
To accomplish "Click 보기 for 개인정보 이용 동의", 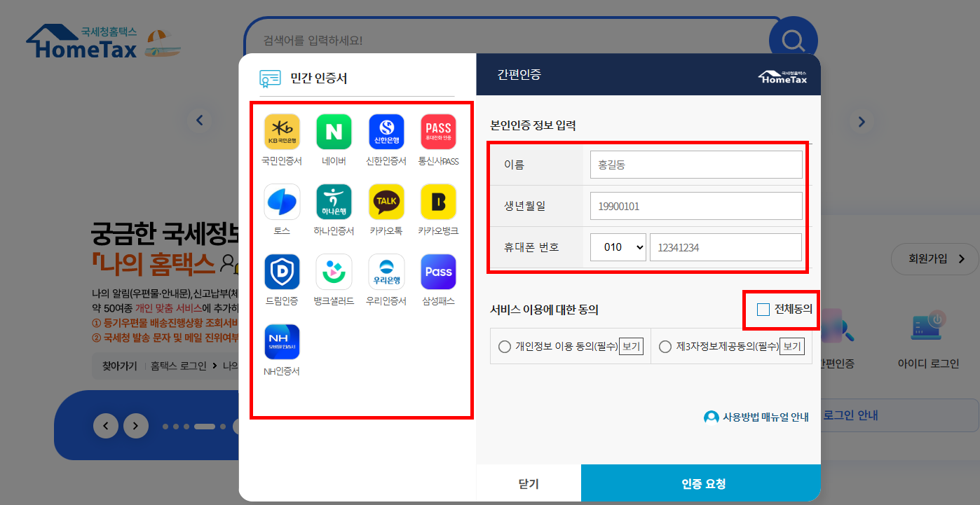I will point(631,347).
